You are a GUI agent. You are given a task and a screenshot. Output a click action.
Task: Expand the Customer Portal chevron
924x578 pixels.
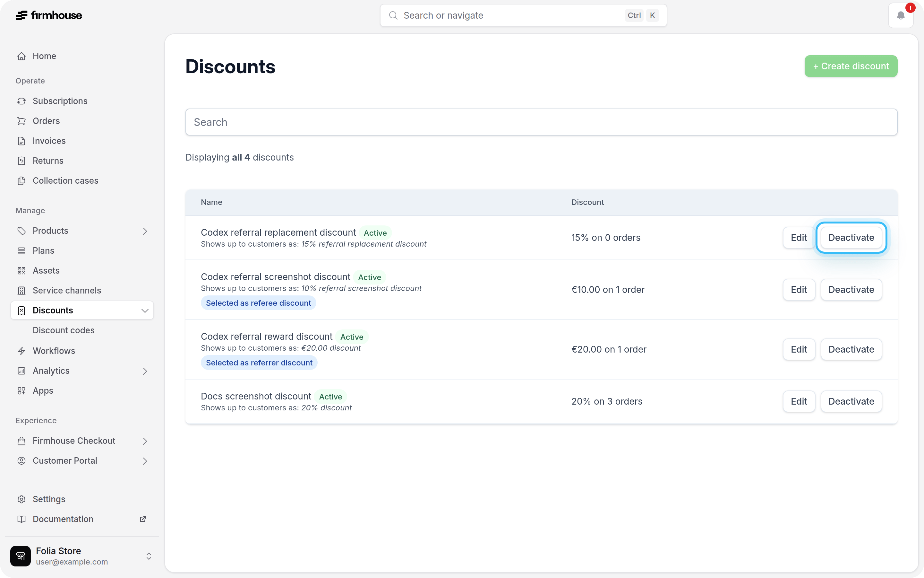pos(145,461)
